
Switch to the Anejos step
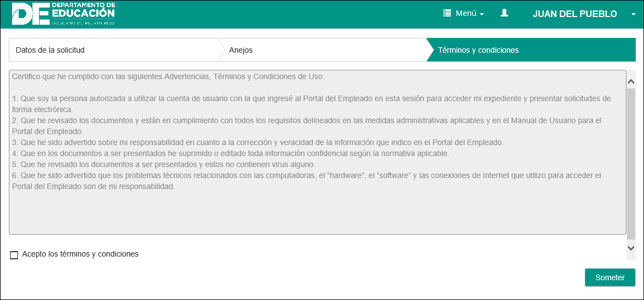click(x=241, y=50)
